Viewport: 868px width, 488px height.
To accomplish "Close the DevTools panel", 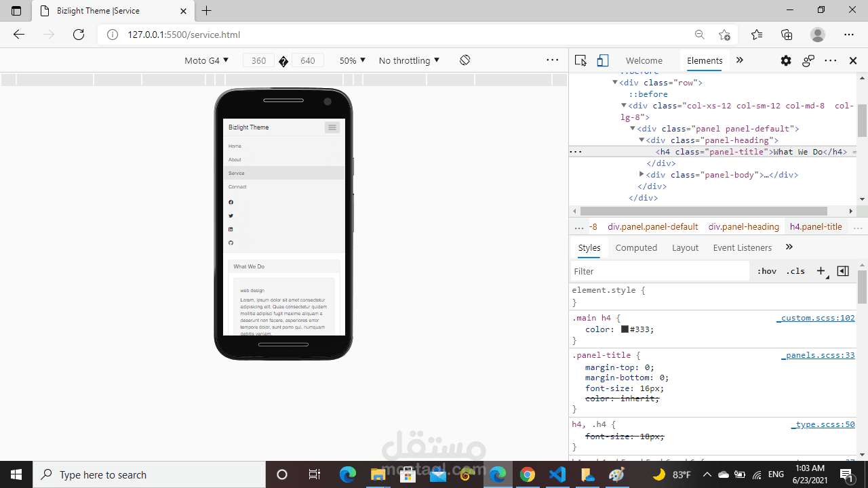I will 853,60.
